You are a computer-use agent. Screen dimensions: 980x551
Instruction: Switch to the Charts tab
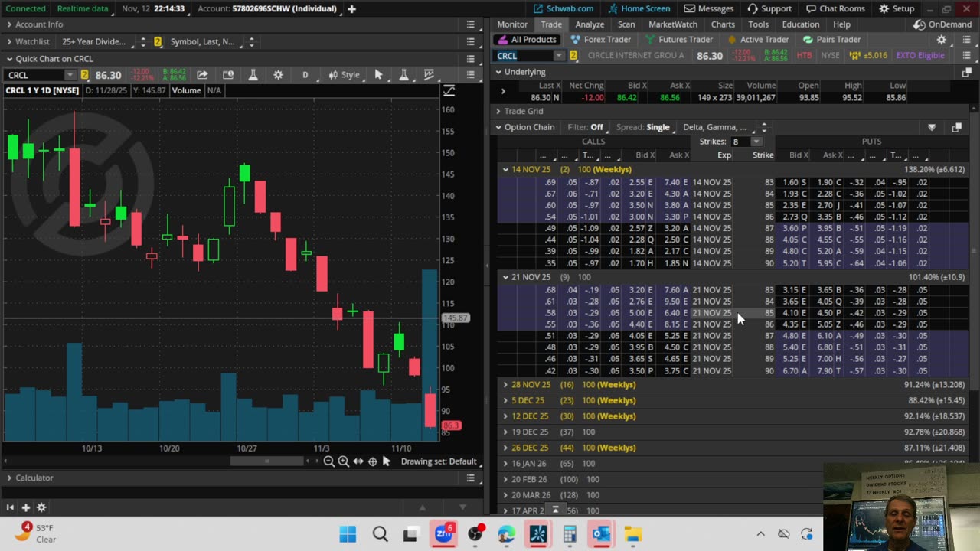click(x=723, y=24)
